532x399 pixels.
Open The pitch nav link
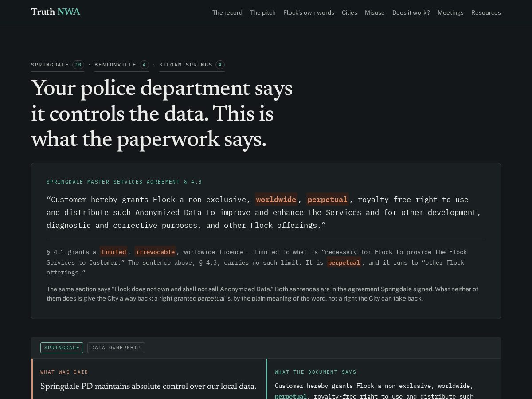click(x=263, y=12)
